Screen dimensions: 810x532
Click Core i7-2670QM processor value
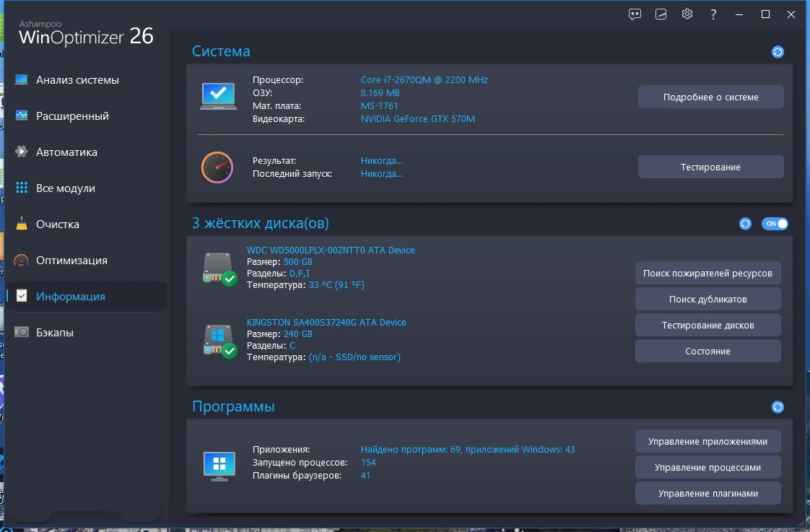424,80
